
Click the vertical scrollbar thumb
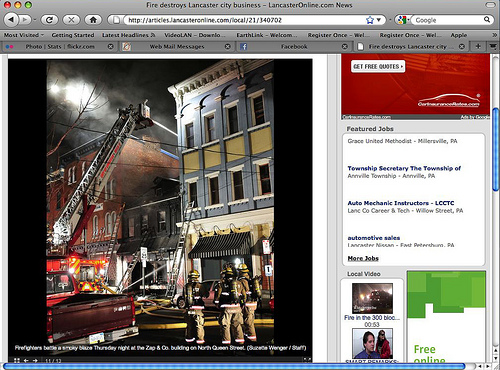pyautogui.click(x=496, y=150)
